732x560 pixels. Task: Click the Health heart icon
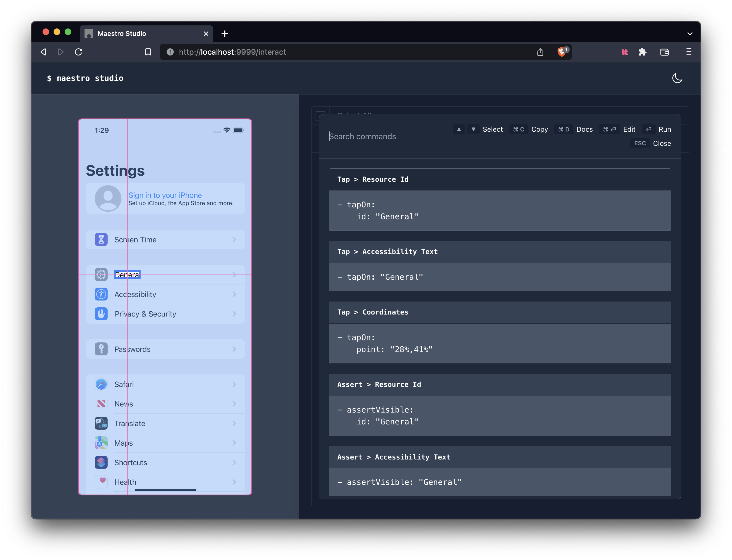point(101,482)
